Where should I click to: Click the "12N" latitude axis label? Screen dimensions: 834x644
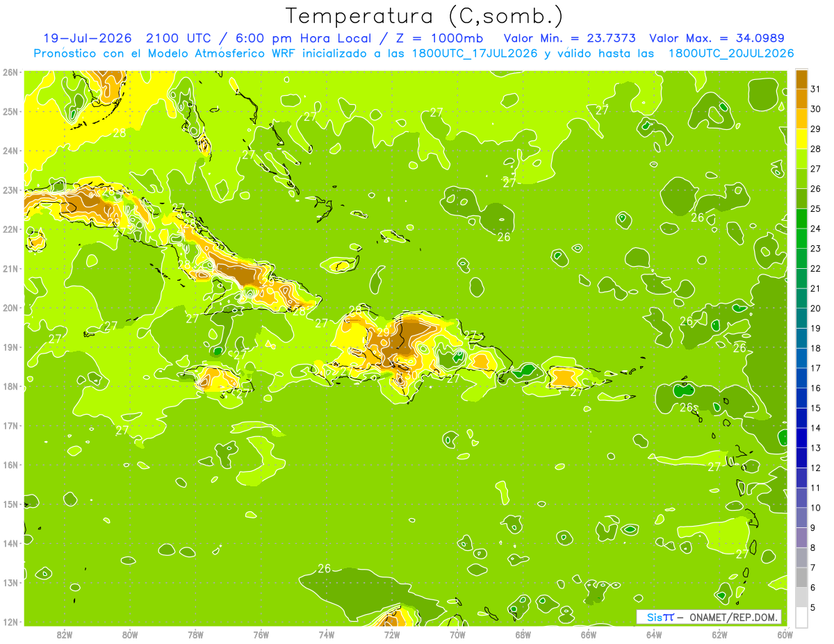click(x=10, y=622)
